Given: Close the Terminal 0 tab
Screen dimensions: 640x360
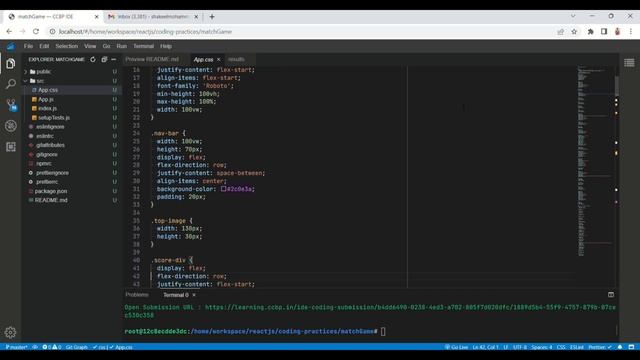Looking at the screenshot, I should click(194, 295).
